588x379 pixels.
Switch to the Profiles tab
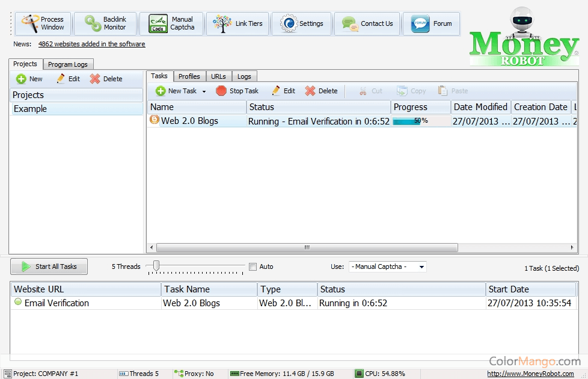click(189, 76)
